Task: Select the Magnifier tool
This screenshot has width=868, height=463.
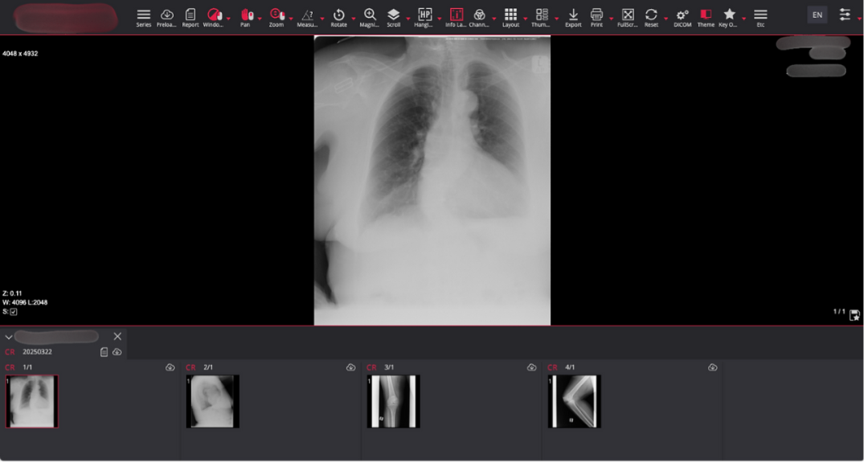Action: [370, 14]
